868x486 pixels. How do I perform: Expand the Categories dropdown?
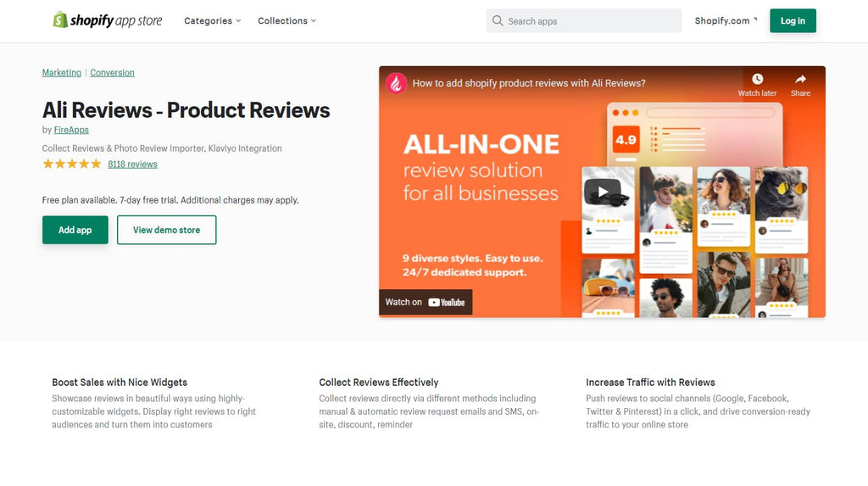coord(213,21)
